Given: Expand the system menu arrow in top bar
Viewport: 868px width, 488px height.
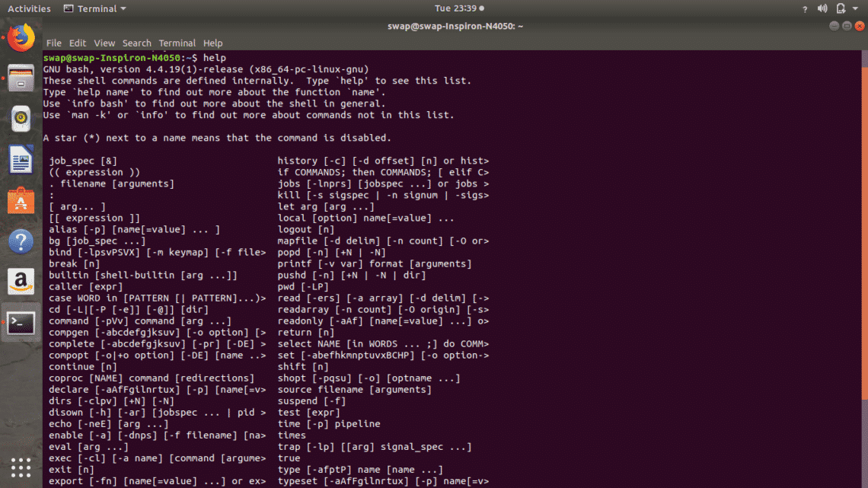Looking at the screenshot, I should point(857,9).
